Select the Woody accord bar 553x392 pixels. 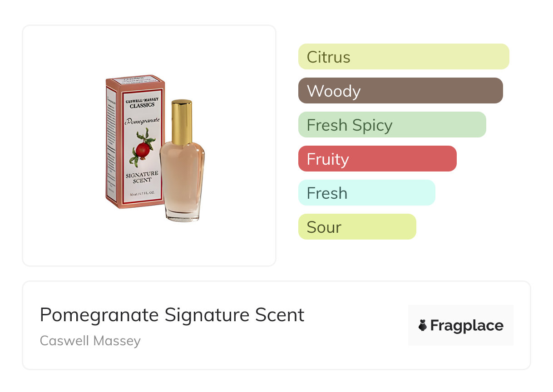coord(400,91)
